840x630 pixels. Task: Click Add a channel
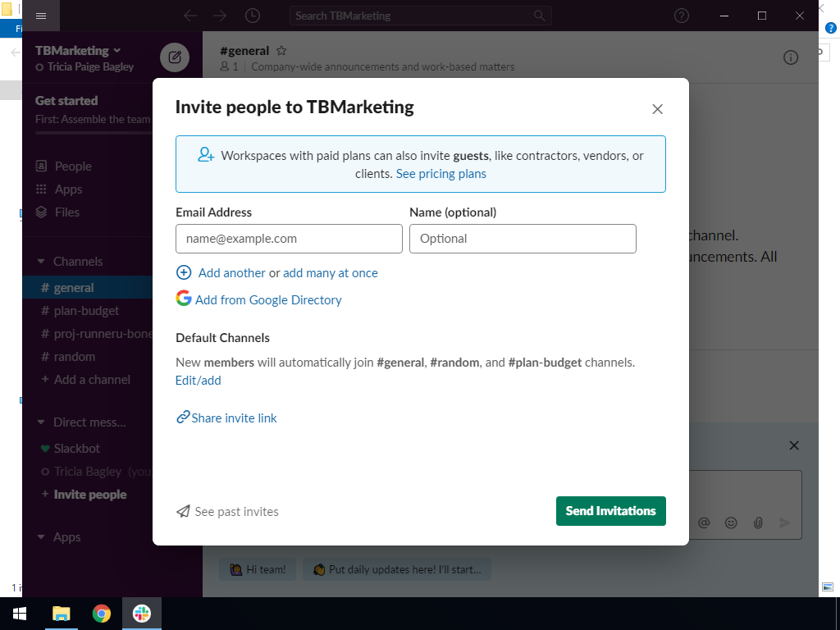click(92, 380)
